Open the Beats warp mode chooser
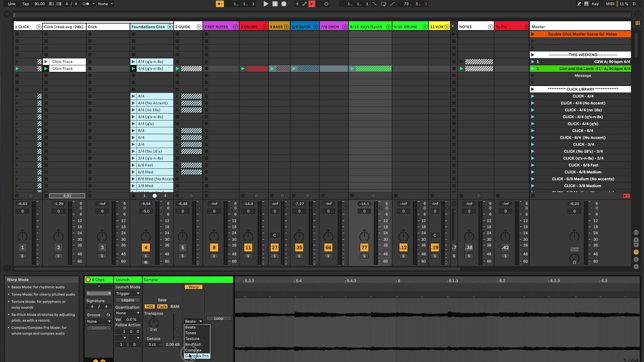 tap(194, 321)
